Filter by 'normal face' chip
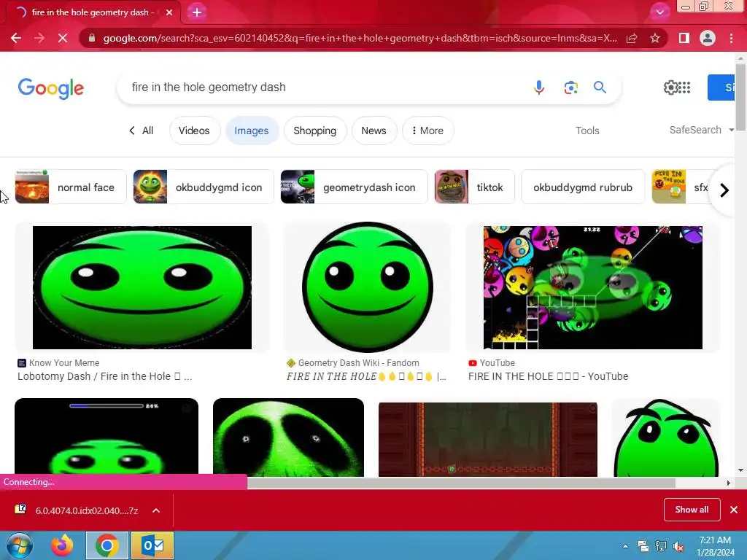Viewport: 747px width, 560px height. 71,187
